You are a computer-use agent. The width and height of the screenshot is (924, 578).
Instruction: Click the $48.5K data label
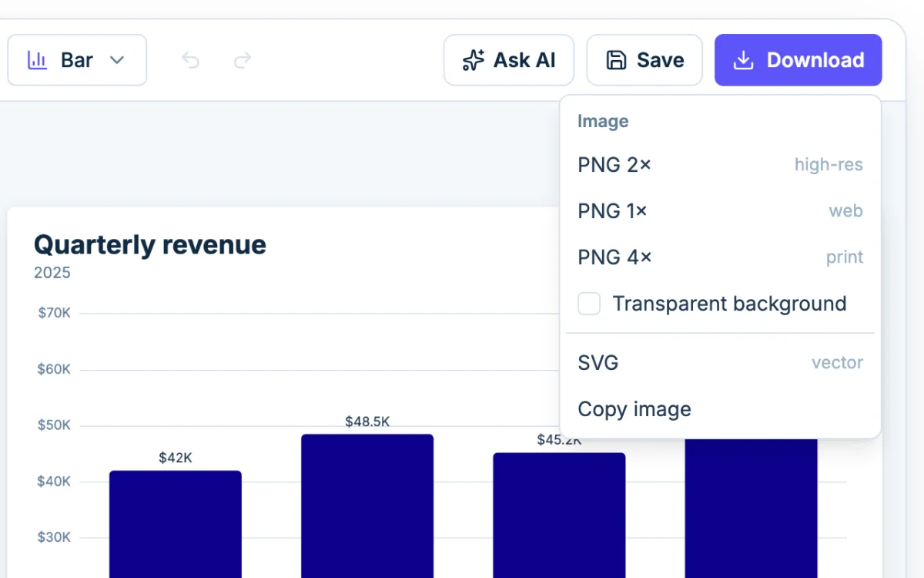pos(367,422)
